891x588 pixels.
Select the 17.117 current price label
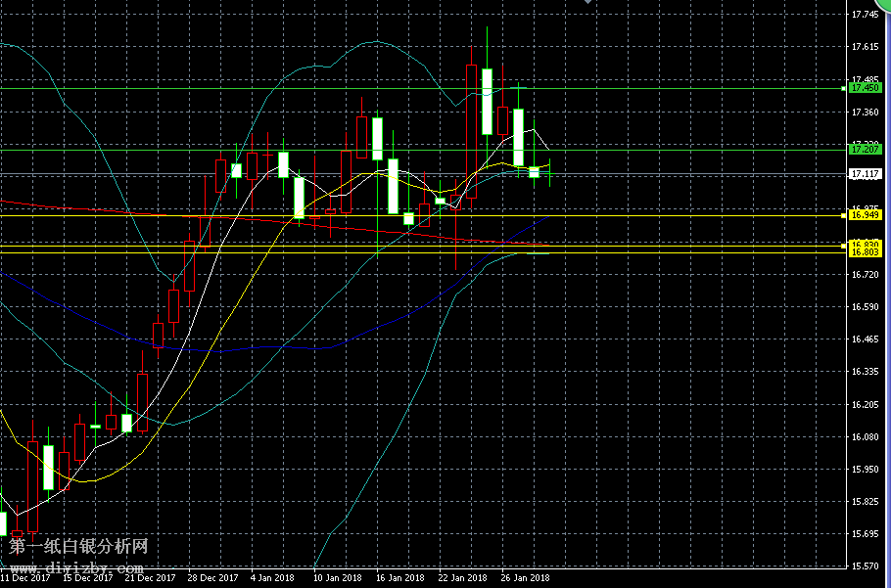pyautogui.click(x=865, y=174)
